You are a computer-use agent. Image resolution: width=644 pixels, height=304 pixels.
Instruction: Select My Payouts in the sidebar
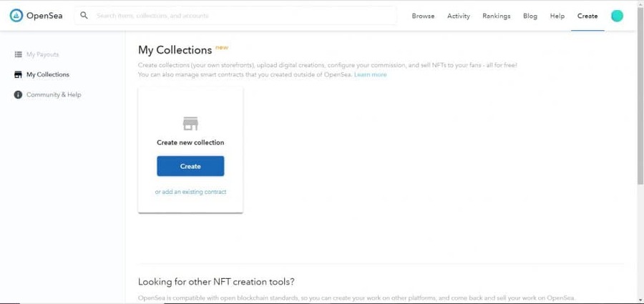42,54
